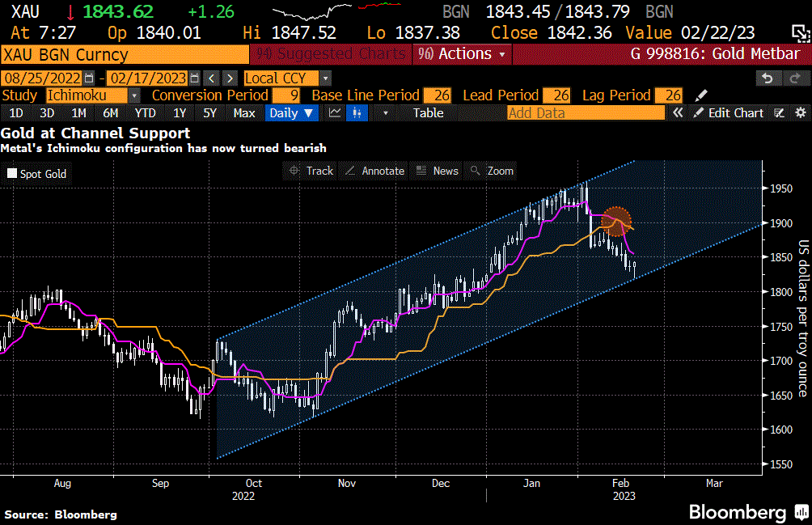The image size is (812, 525).
Task: Click the pencil icon beside Lag Period
Action: (700, 95)
